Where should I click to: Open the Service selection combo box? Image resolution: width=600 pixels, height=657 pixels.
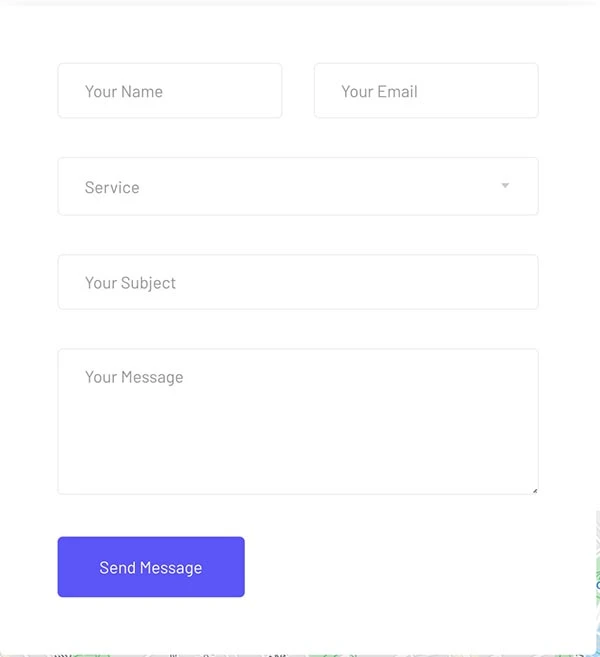pos(298,186)
